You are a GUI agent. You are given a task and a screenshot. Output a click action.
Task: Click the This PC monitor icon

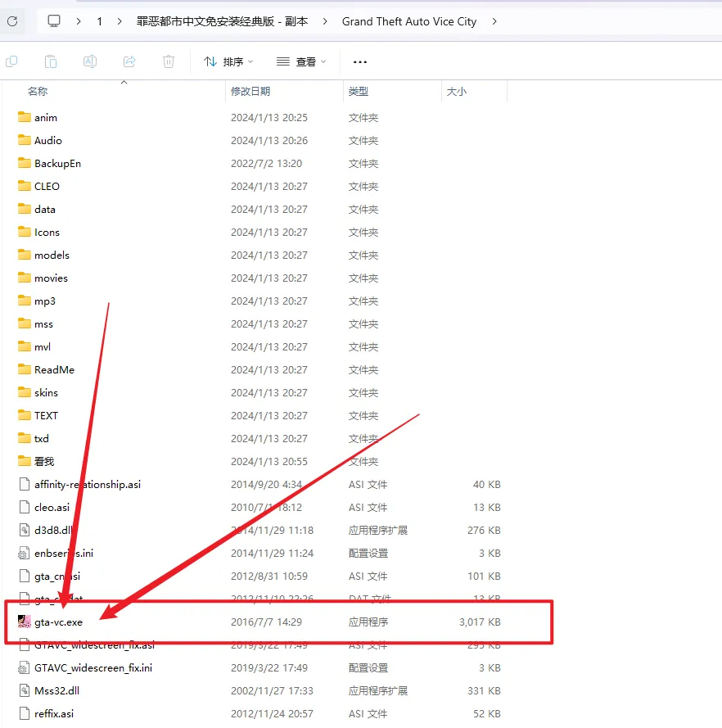tap(54, 21)
